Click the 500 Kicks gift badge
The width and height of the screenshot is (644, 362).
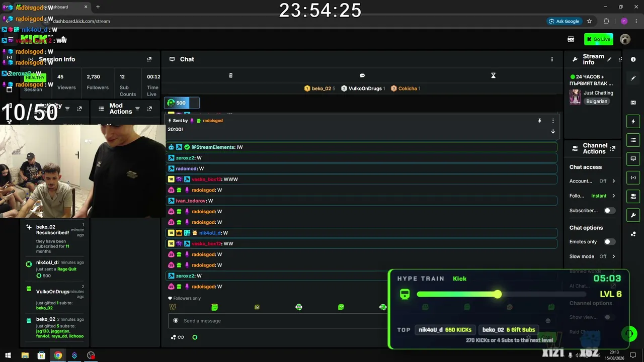click(x=182, y=103)
